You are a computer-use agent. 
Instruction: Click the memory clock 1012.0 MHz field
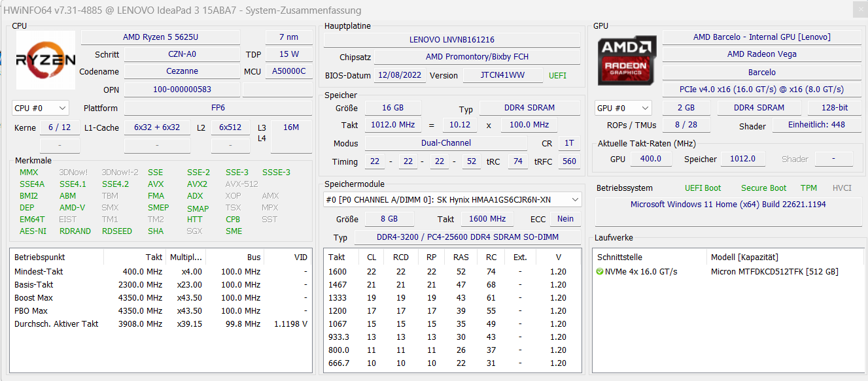392,125
